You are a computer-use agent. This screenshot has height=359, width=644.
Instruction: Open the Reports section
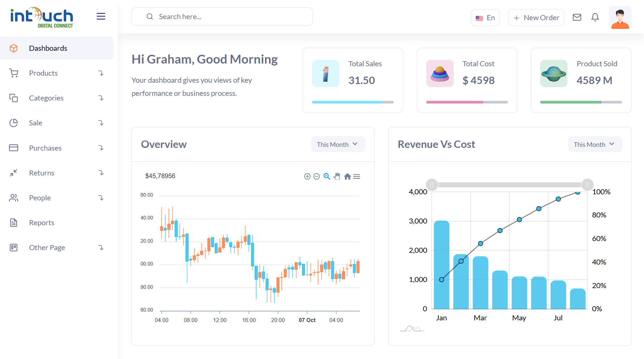(41, 223)
